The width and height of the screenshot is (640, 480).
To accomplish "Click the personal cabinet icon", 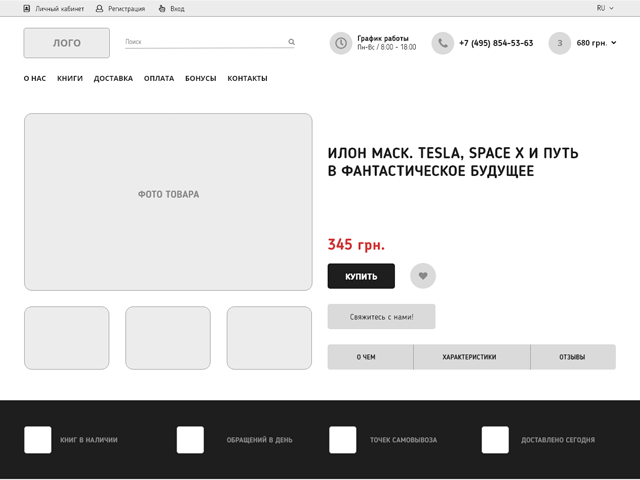I will click(x=27, y=9).
